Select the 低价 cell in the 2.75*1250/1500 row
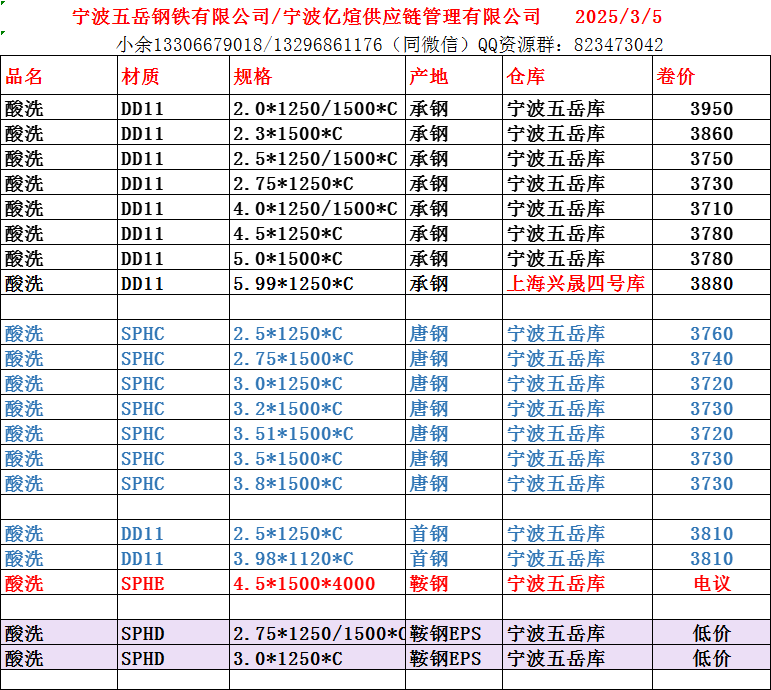771x690 pixels. [x=712, y=633]
